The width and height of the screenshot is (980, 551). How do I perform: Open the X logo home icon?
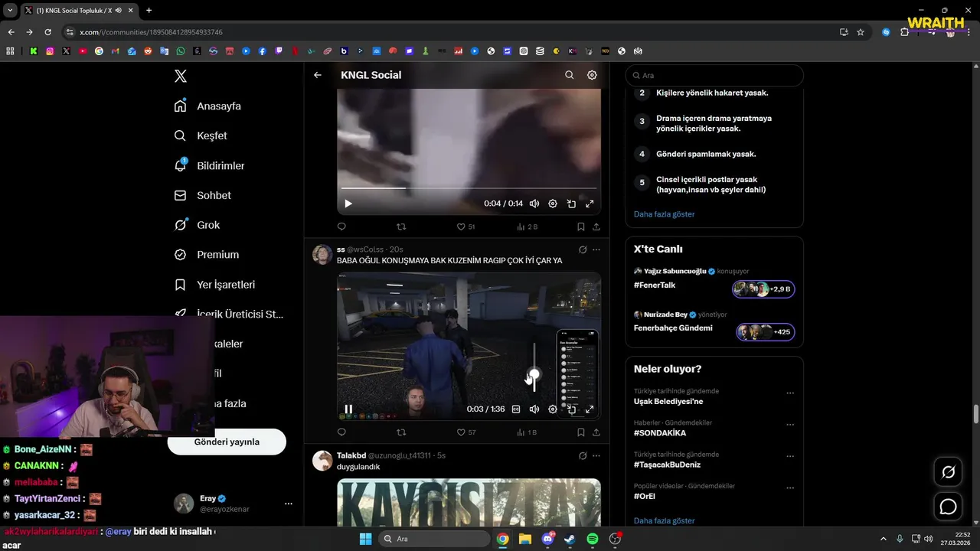pos(181,76)
